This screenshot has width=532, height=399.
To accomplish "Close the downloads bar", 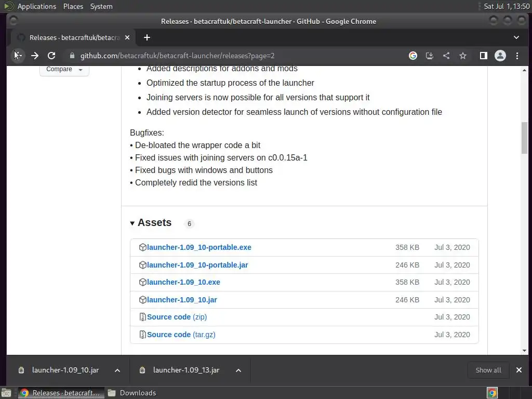I will 519,370.
